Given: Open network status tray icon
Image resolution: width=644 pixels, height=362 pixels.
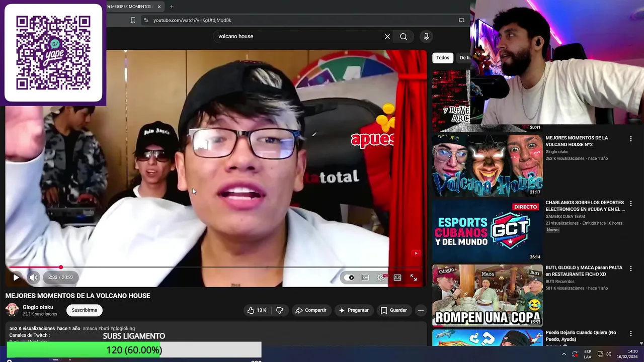Looking at the screenshot, I should [600, 354].
